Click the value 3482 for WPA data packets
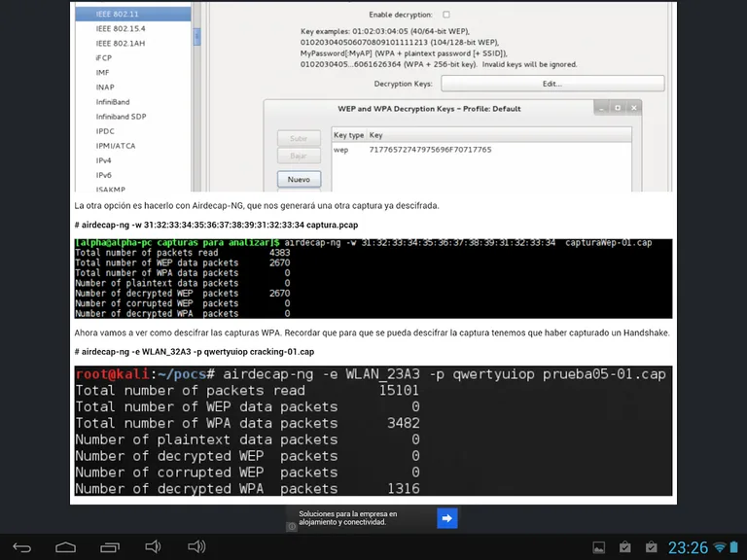The height and width of the screenshot is (560, 747). click(x=403, y=423)
